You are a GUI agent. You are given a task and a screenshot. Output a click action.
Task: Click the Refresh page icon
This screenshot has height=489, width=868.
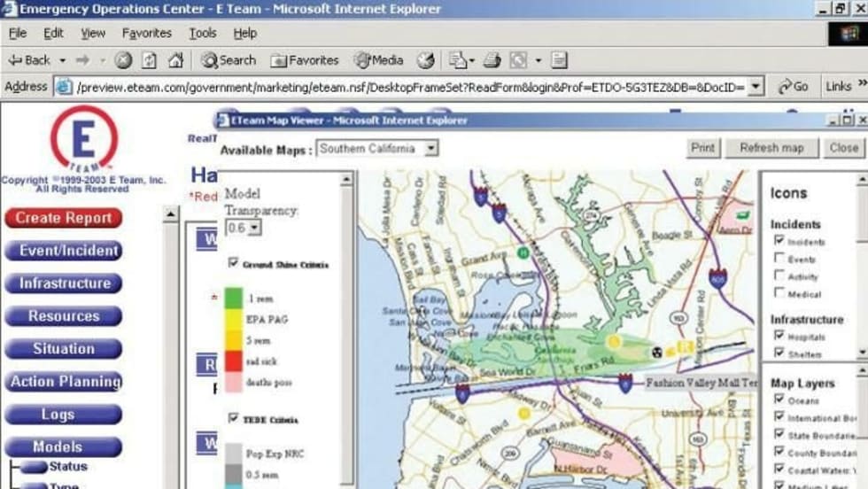(150, 60)
